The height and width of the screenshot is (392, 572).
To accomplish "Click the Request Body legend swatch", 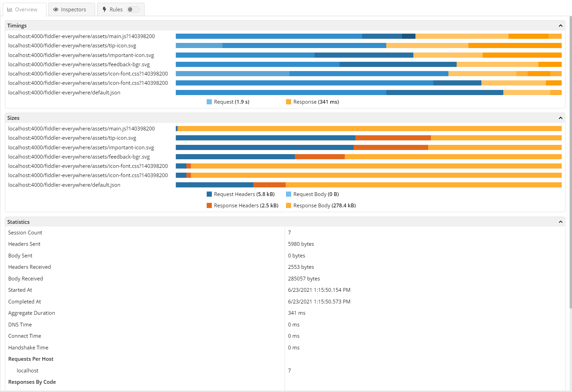I will pyautogui.click(x=288, y=194).
